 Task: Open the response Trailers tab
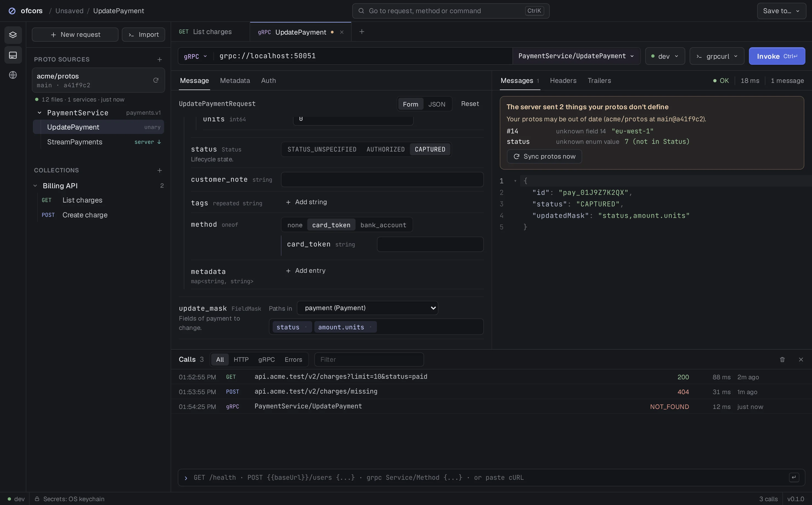coord(599,81)
